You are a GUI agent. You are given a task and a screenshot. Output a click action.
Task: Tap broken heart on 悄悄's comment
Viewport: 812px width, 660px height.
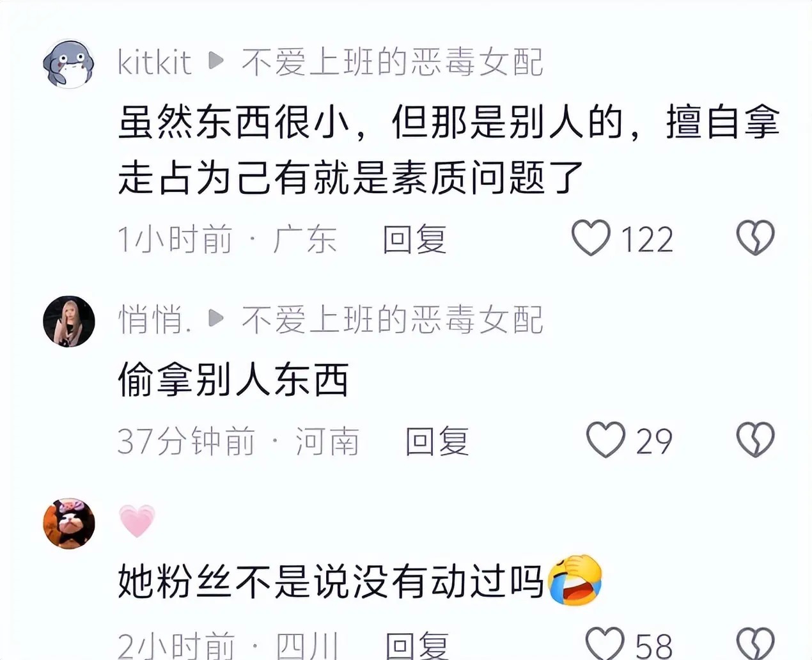[x=755, y=440]
